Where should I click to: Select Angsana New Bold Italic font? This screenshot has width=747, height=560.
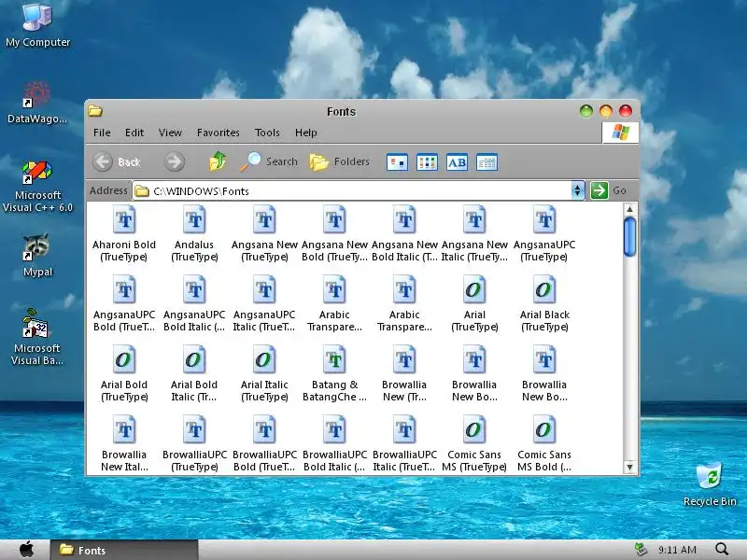click(x=404, y=234)
